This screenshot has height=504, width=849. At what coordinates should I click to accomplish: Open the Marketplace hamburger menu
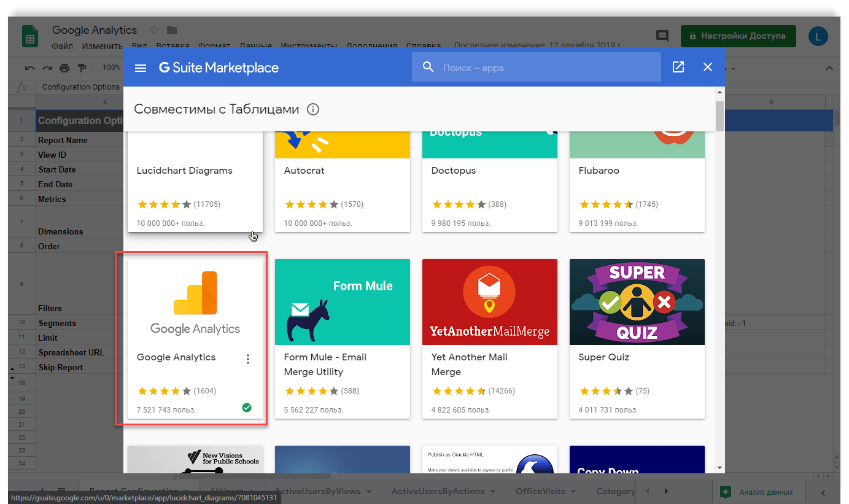pyautogui.click(x=141, y=68)
